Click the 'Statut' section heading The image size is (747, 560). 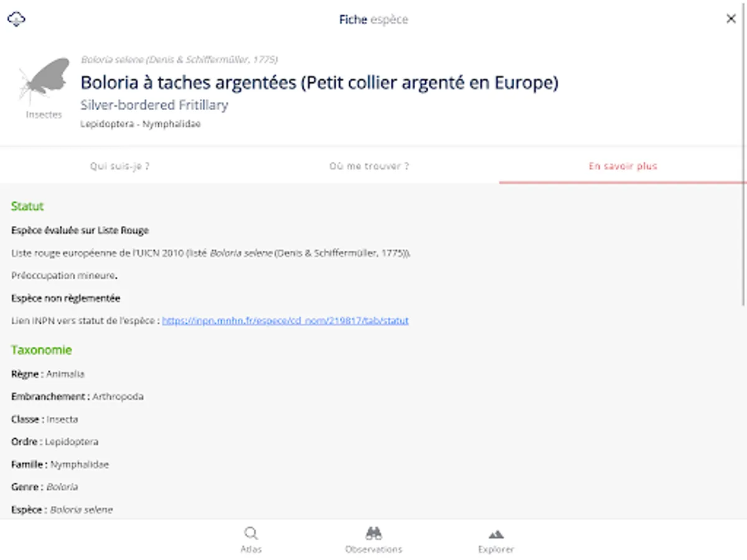click(27, 207)
